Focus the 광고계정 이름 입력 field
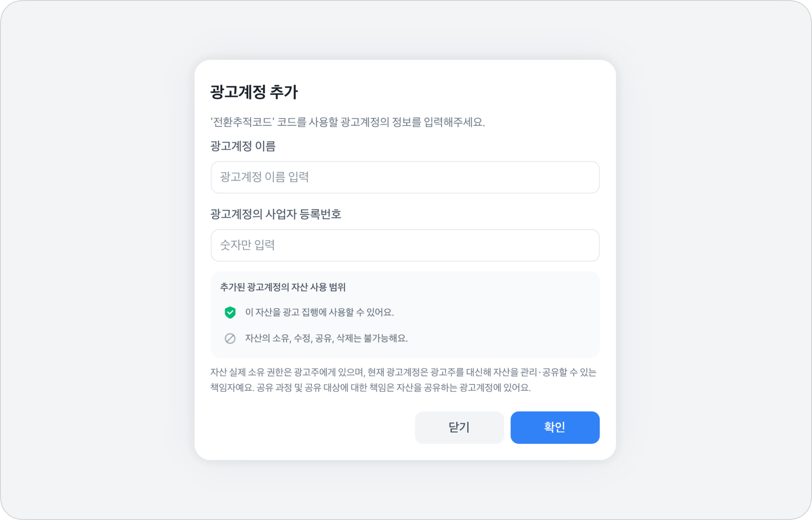The width and height of the screenshot is (812, 520). tap(405, 177)
